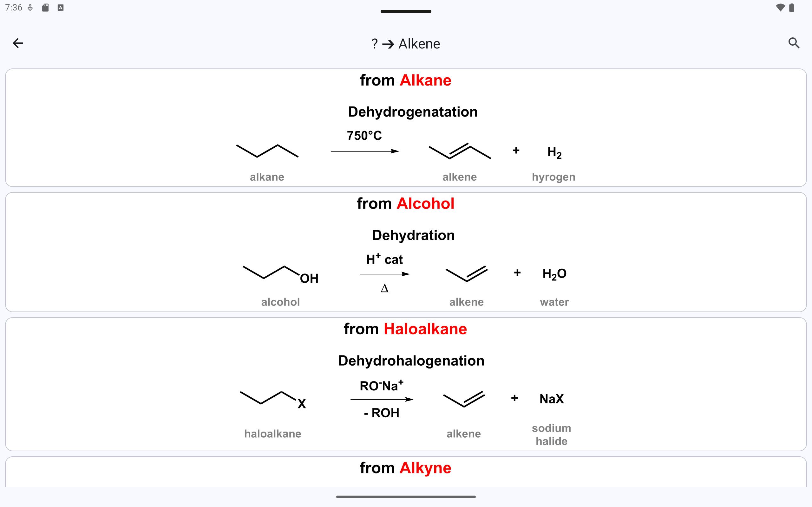Tap the Dehydration reaction heading

pos(413,235)
